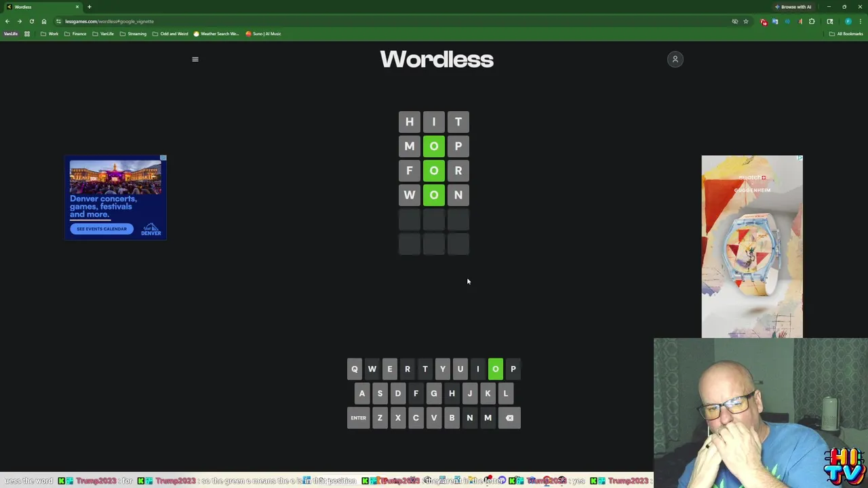Close the Denver ad with its corner icon
The image size is (868, 488).
tap(163, 158)
